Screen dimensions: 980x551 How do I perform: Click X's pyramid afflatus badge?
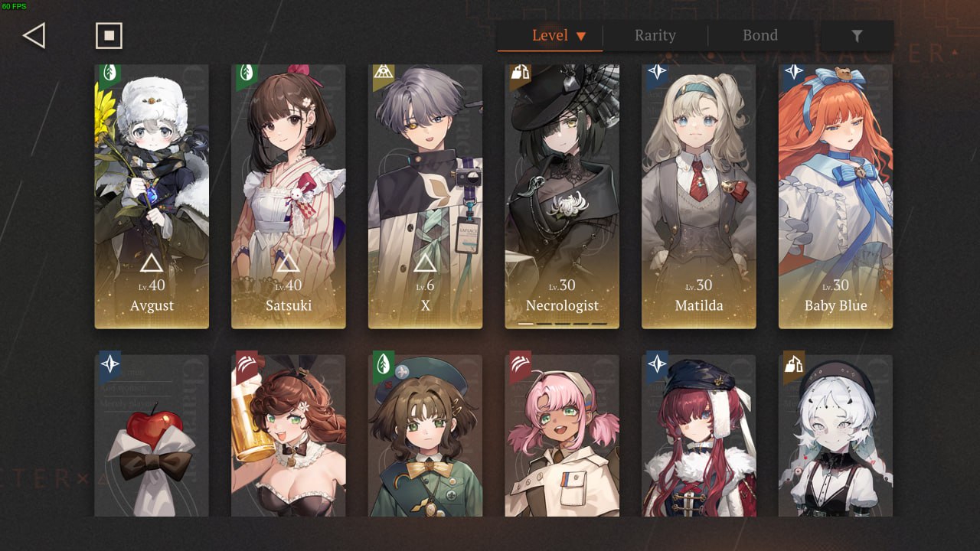383,75
